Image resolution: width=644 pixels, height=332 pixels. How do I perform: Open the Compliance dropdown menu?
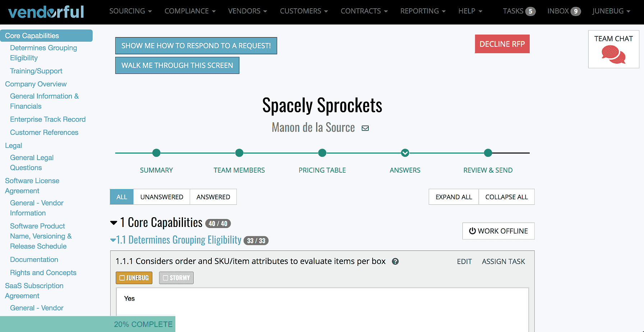[190, 11]
